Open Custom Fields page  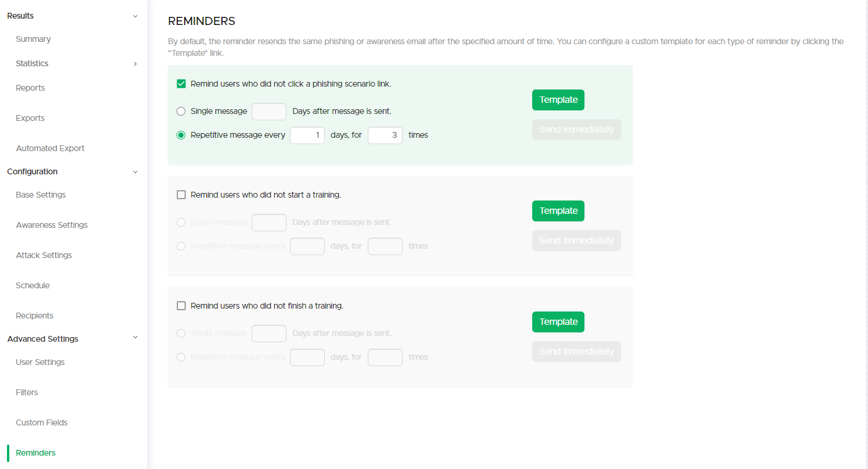pyautogui.click(x=42, y=423)
